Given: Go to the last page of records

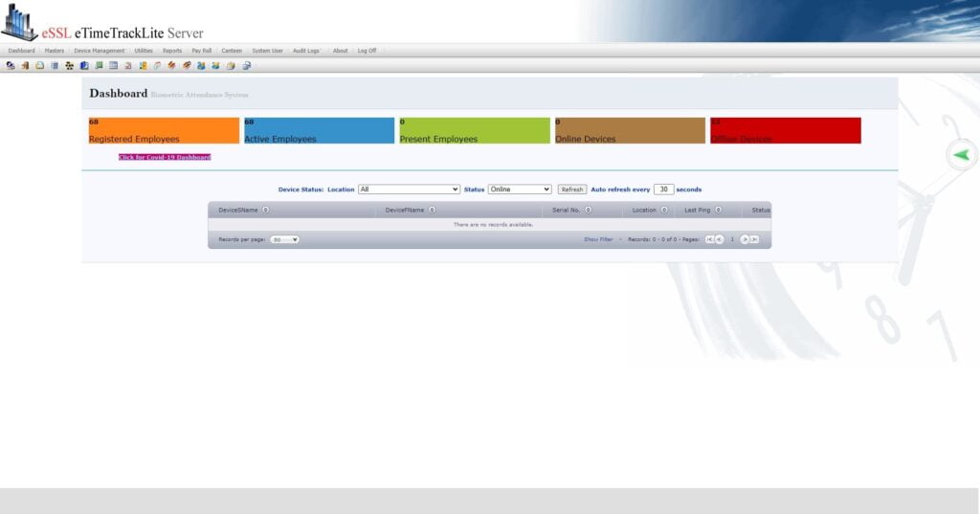Looking at the screenshot, I should coord(754,239).
